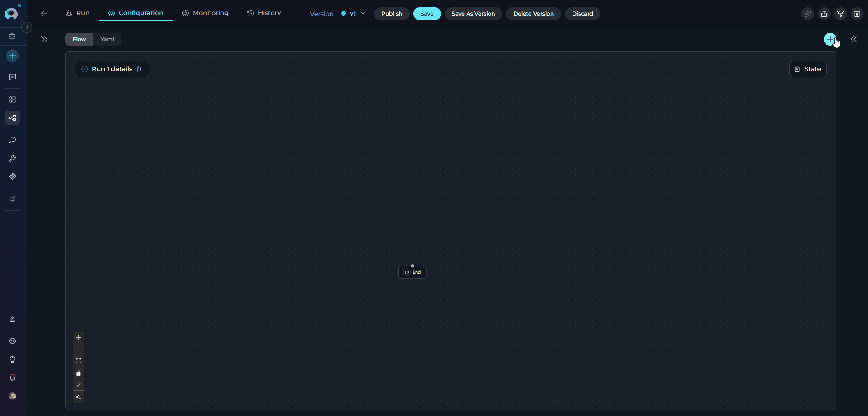
Task: Open the API keys section in sidebar
Action: click(x=12, y=140)
